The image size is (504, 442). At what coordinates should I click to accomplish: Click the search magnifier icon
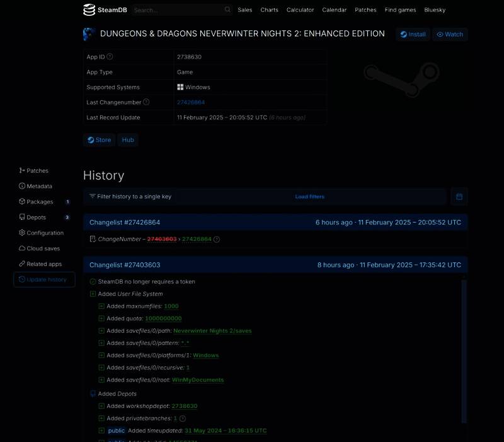pyautogui.click(x=227, y=10)
